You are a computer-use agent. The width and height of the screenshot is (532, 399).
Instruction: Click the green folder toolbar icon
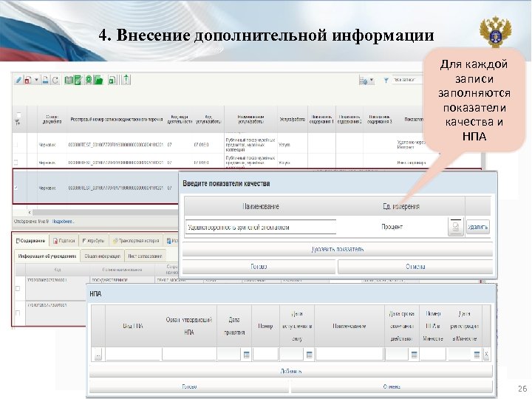point(98,80)
